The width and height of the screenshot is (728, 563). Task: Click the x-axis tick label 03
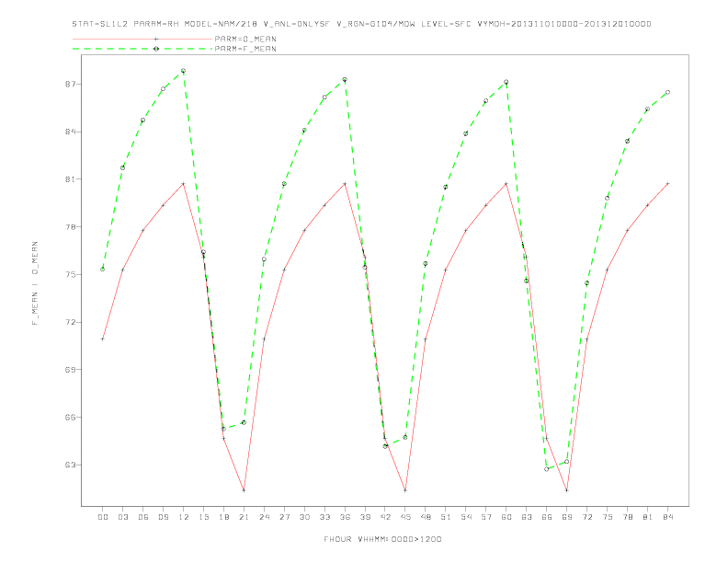[x=122, y=517]
